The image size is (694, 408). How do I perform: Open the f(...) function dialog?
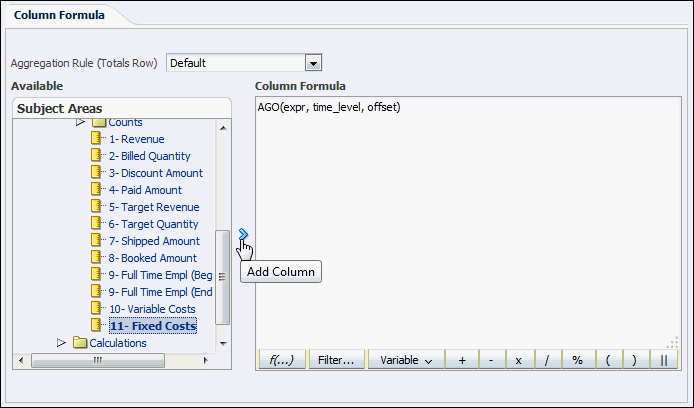pyautogui.click(x=280, y=360)
